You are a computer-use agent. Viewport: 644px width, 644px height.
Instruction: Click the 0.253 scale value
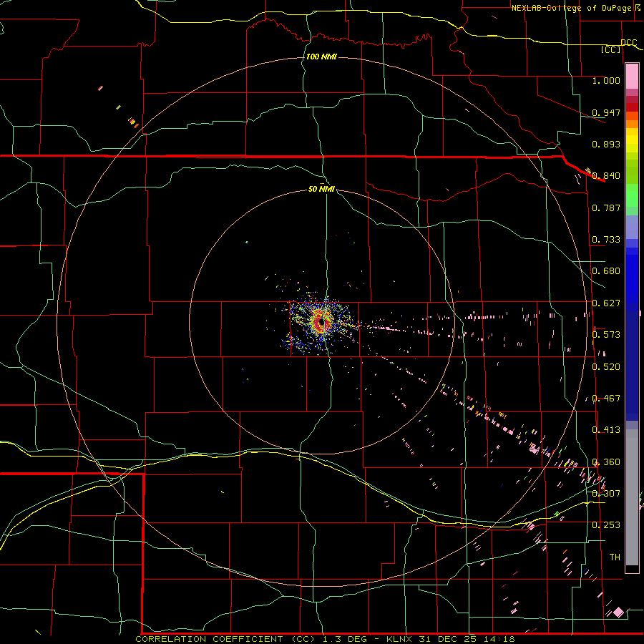point(606,525)
